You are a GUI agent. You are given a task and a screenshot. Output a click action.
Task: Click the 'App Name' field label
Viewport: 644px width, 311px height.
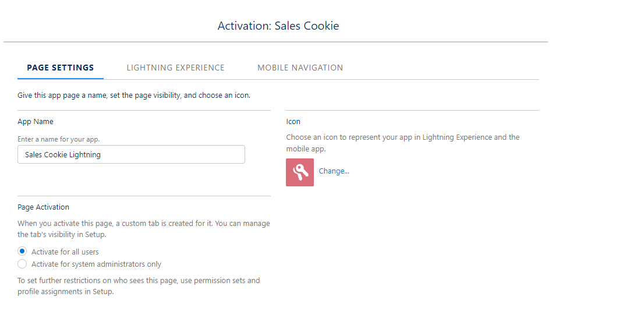pos(36,122)
